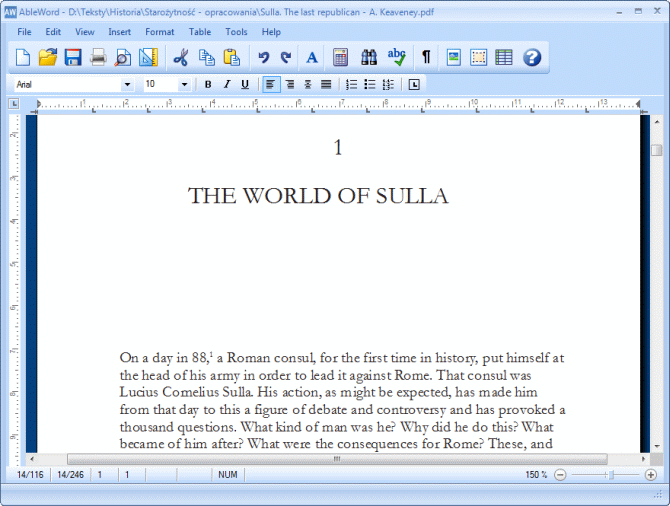This screenshot has height=506, width=670.
Task: Open Print Preview with the magnifier page icon
Action: (x=123, y=57)
